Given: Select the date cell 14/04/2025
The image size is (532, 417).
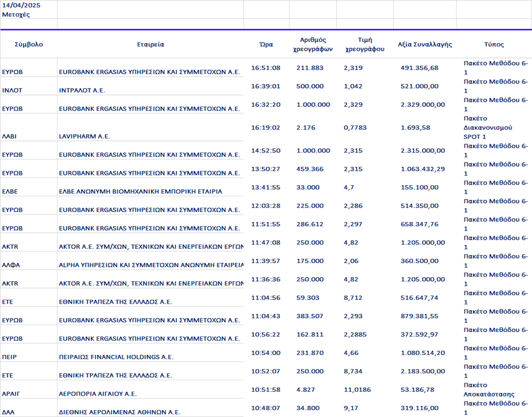Looking at the screenshot, I should coord(21,5).
